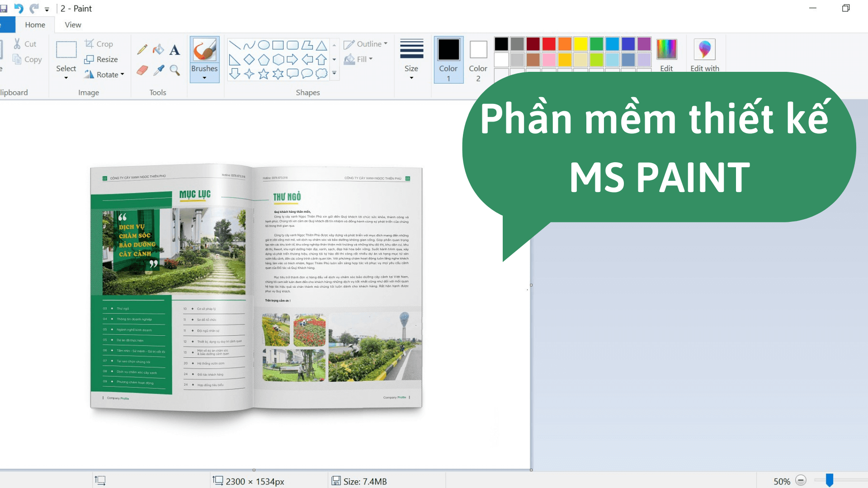Viewport: 868px width, 488px height.
Task: Choose the Pentagon shape
Action: click(x=264, y=60)
